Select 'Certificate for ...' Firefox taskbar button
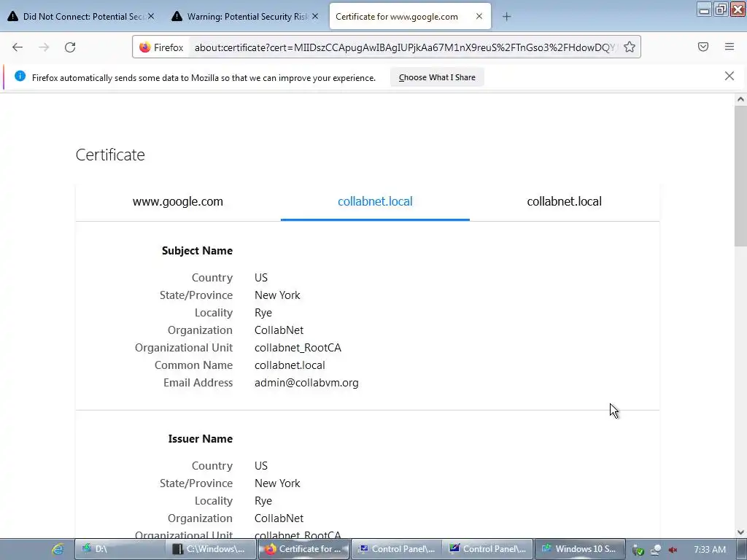 click(303, 549)
